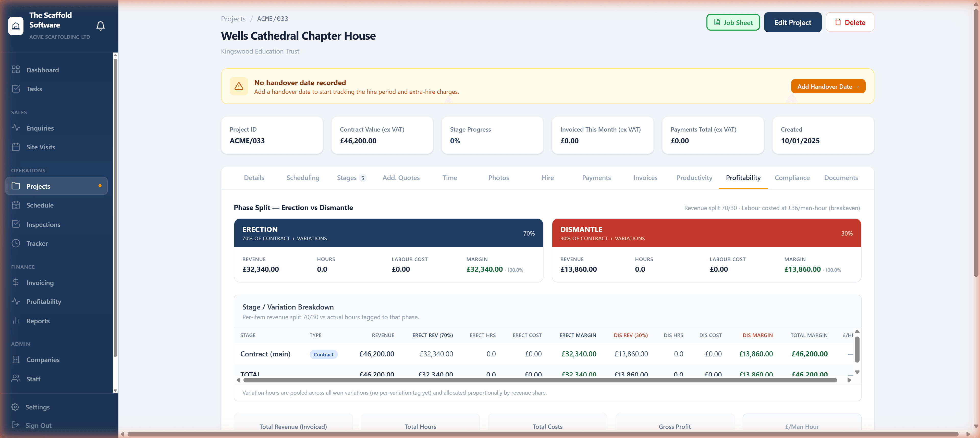Click the Add Handover Date button
This screenshot has height=438, width=980.
pyautogui.click(x=828, y=86)
